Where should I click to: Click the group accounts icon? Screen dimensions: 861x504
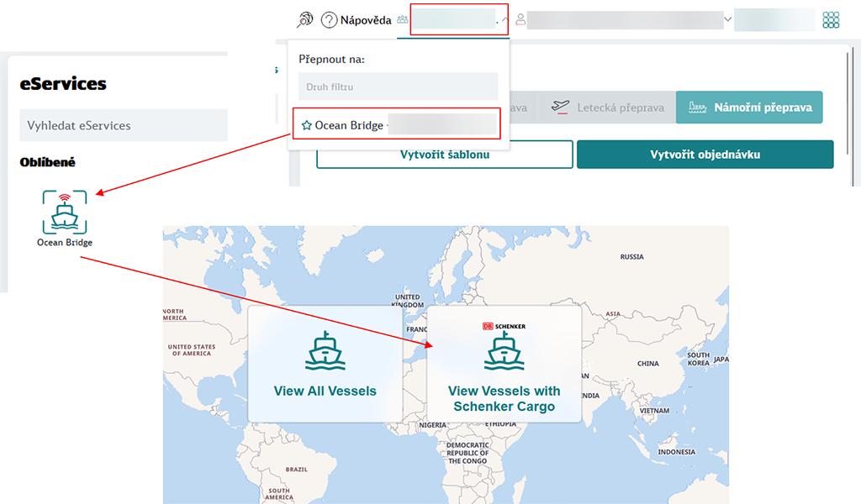[403, 20]
